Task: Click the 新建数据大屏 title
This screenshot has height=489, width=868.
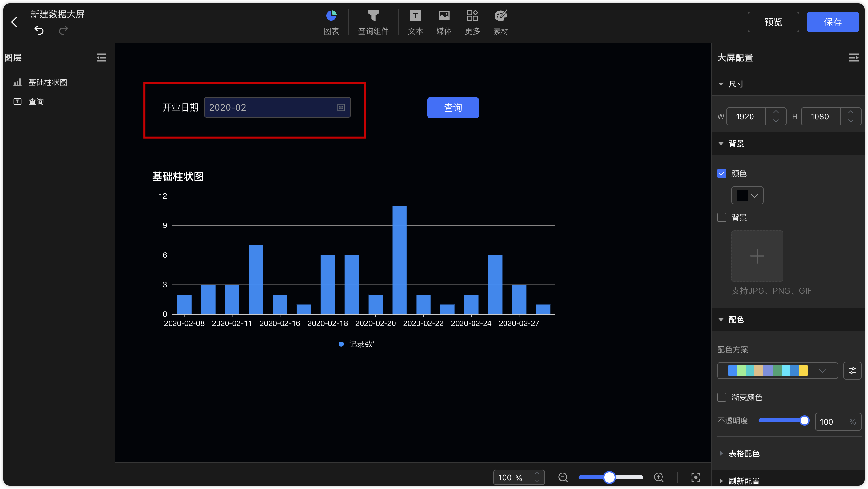Action: (57, 14)
